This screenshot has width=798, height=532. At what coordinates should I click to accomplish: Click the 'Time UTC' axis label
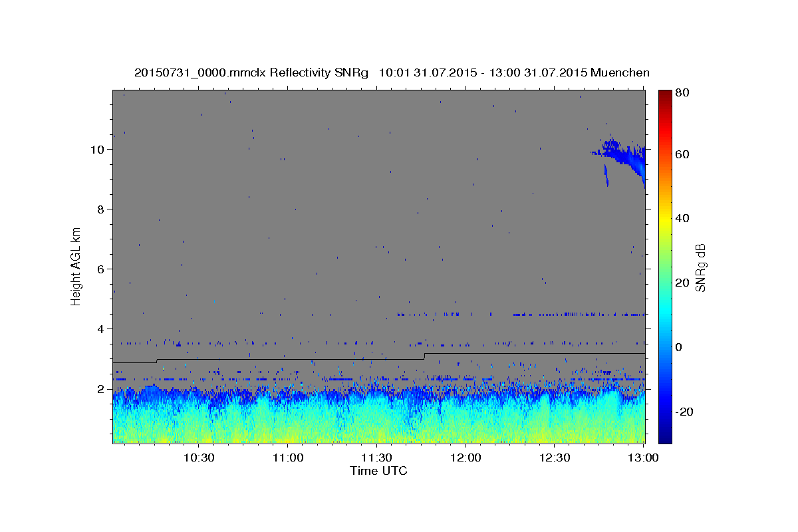point(378,471)
